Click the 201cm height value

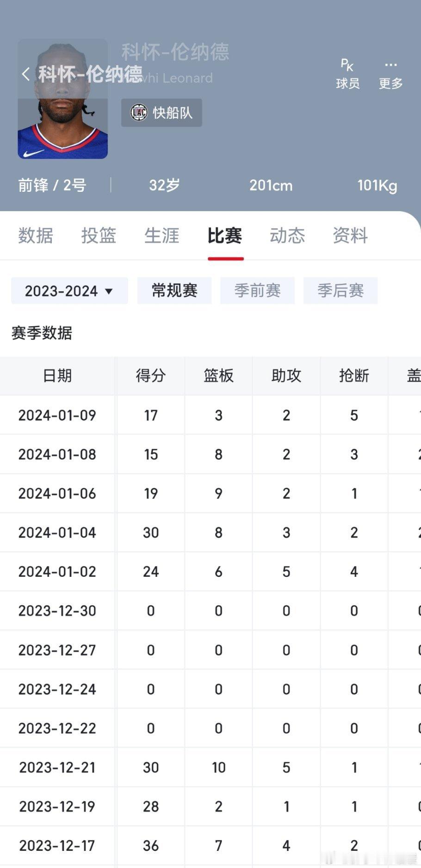(x=271, y=185)
